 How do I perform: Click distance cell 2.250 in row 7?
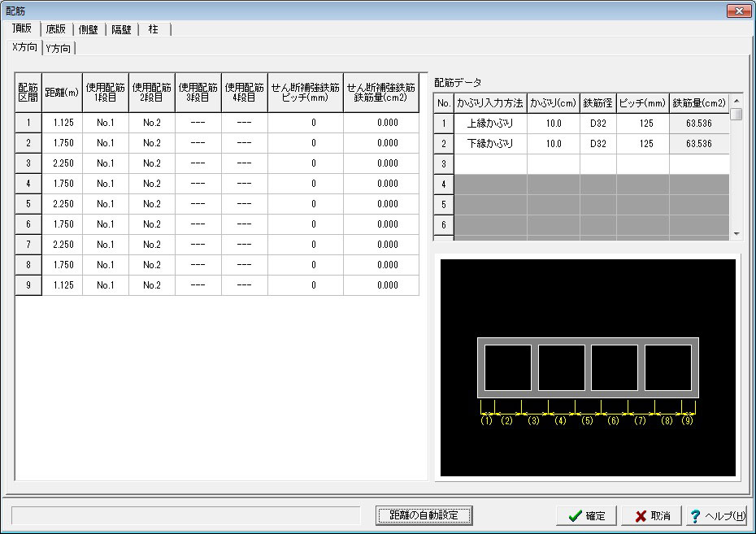click(63, 245)
